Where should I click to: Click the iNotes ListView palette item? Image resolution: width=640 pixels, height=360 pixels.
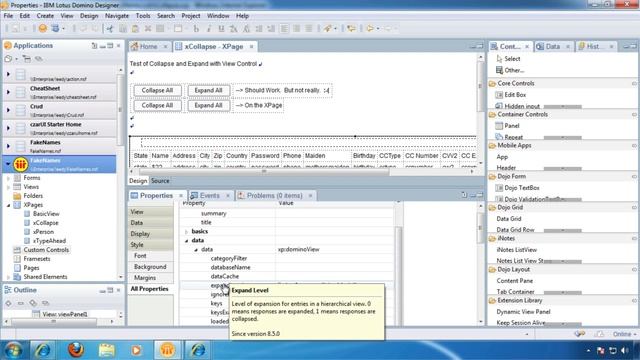(516, 250)
